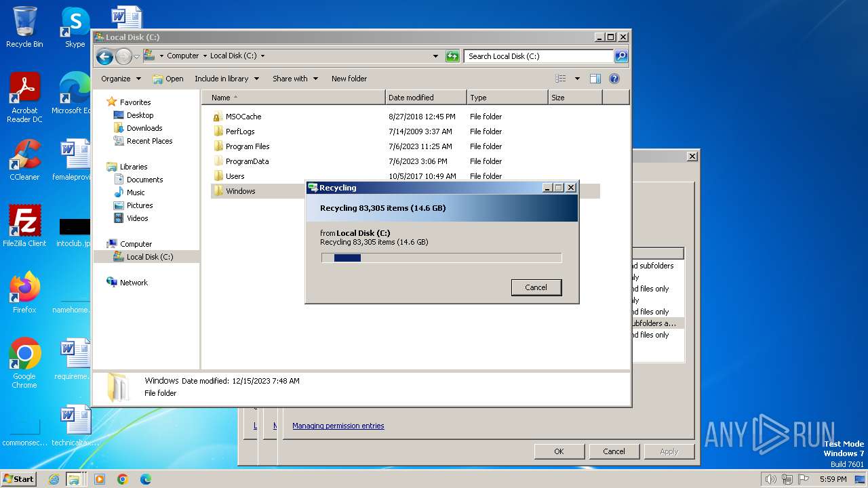The width and height of the screenshot is (868, 488).
Task: Launch Google Chrome desktop shortcut
Action: (x=24, y=363)
